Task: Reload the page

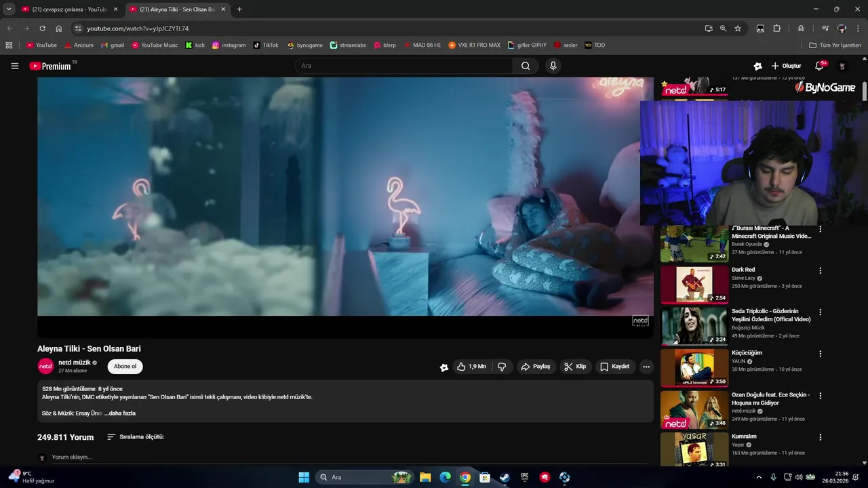Action: click(x=42, y=28)
